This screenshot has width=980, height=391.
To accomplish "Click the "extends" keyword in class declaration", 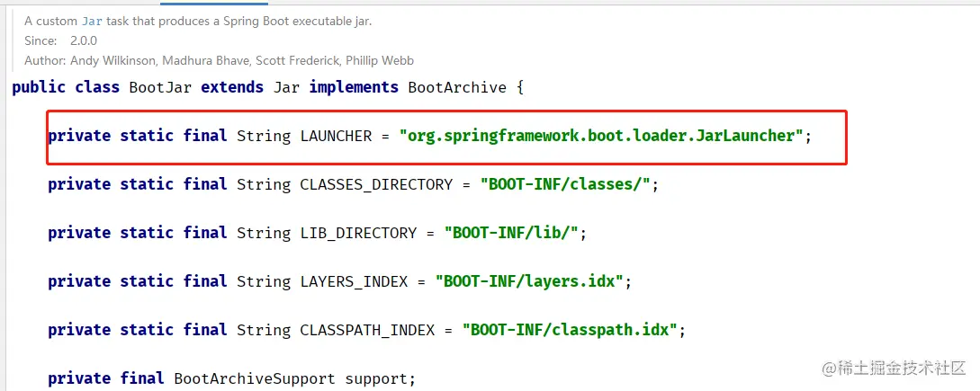I will tap(232, 87).
